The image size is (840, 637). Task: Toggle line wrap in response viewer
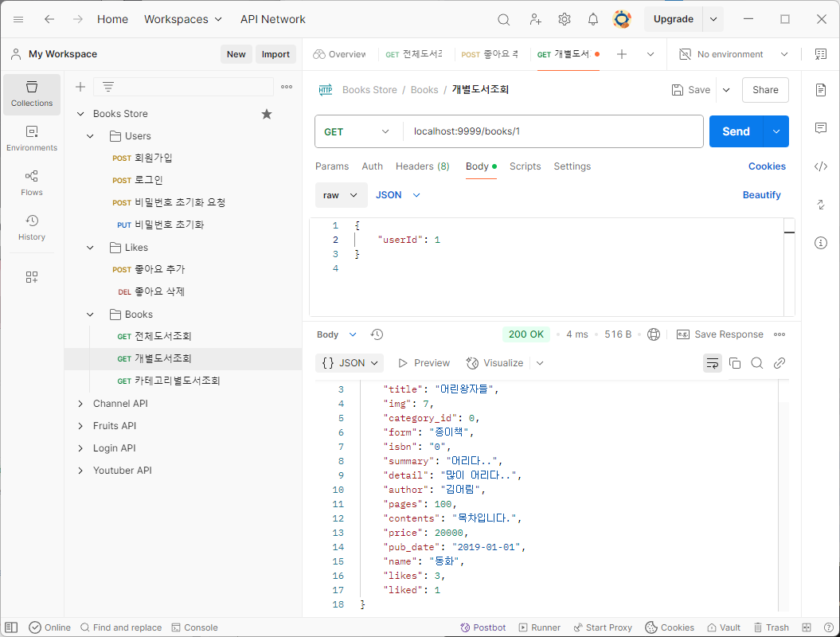[712, 363]
